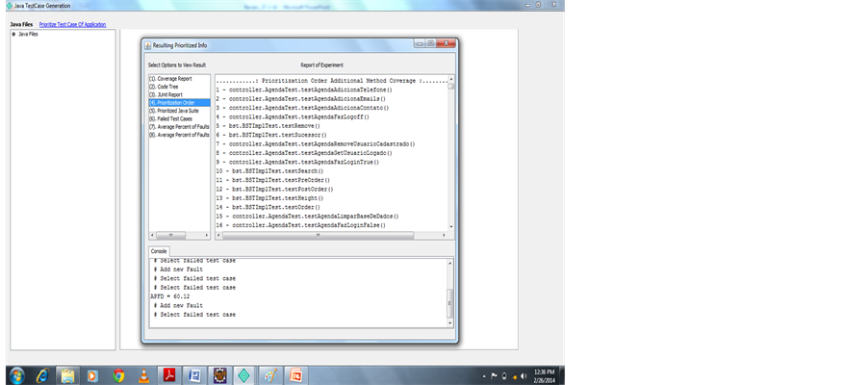Click line 3 testAgendaAdicionaContato()
868x385 pixels.
tap(302, 108)
